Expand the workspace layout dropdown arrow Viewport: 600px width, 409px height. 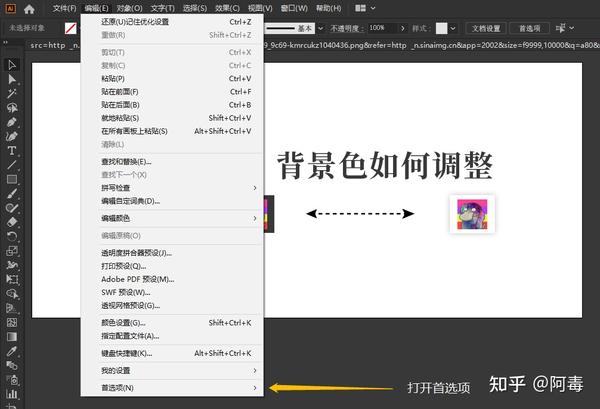(373, 8)
